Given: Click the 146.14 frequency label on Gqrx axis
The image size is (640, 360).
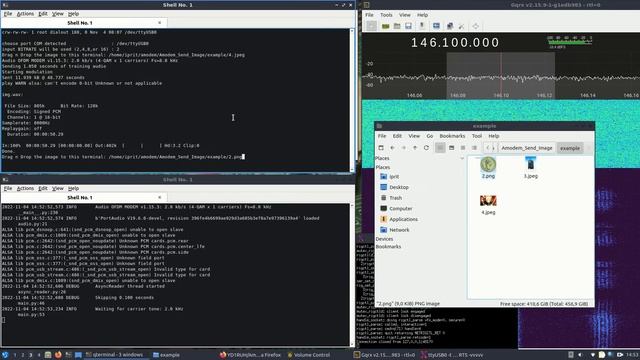Looking at the screenshot, I should pyautogui.click(x=588, y=96).
